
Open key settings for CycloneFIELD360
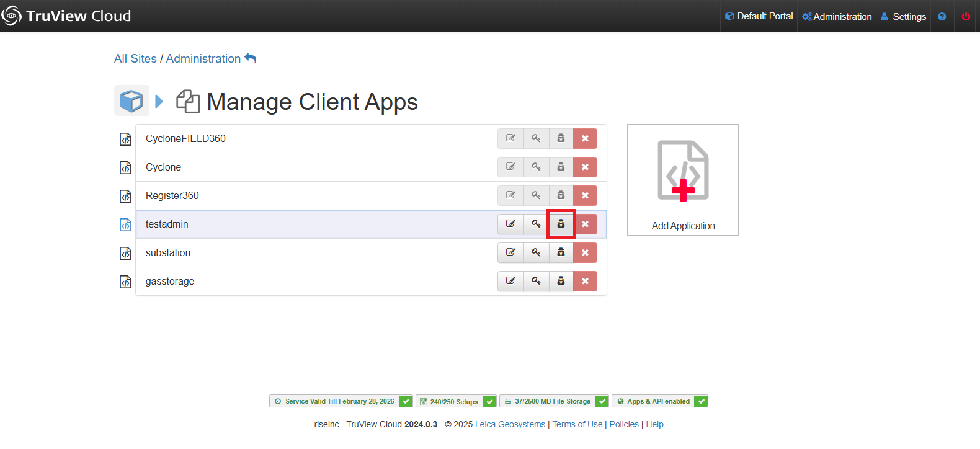point(536,138)
